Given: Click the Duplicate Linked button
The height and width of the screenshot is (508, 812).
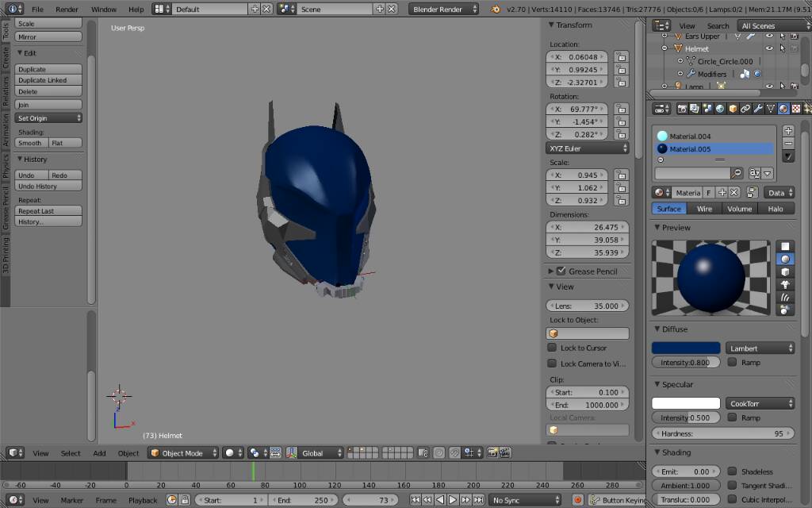Looking at the screenshot, I should coord(48,80).
